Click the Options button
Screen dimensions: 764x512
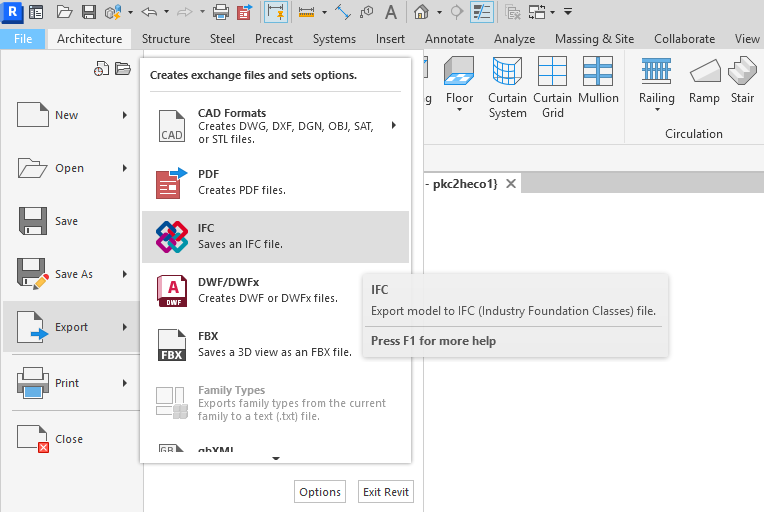(320, 492)
